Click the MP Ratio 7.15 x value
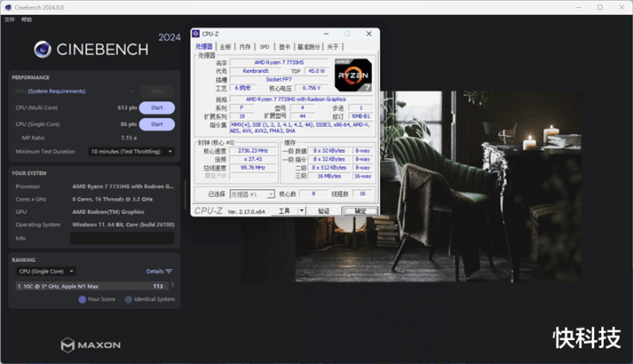Screen dimensions: 633x364 click(128, 138)
